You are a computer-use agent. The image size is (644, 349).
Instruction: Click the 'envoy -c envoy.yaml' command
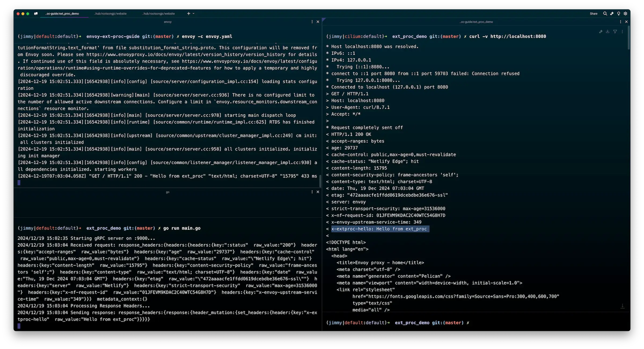click(207, 37)
